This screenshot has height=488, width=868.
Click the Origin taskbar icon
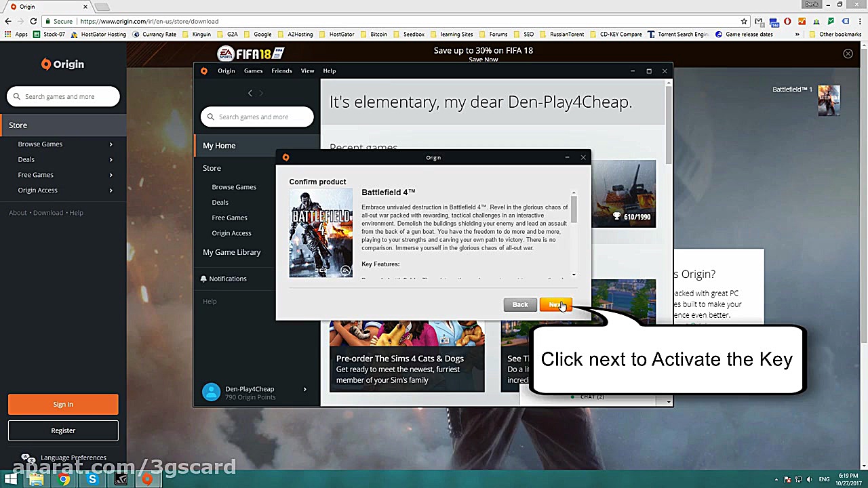click(x=147, y=480)
